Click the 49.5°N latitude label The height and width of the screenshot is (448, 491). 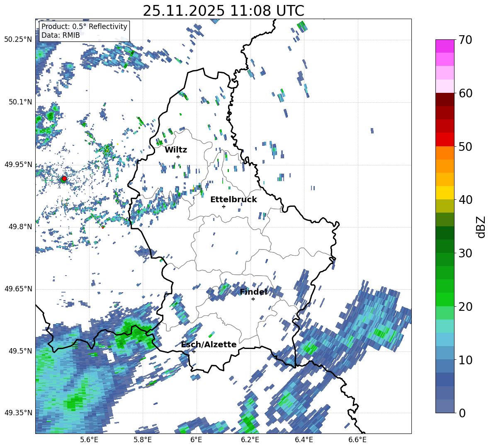click(x=20, y=351)
